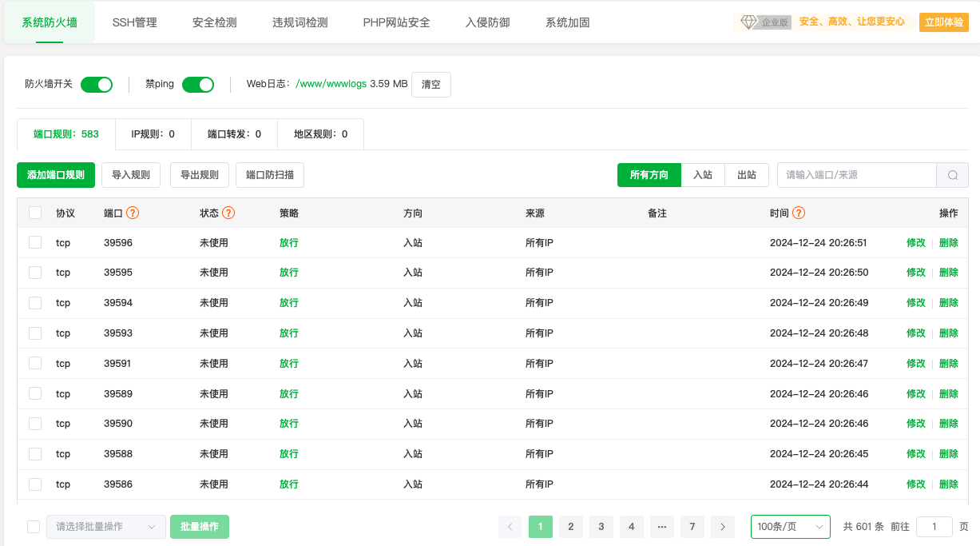Tick the checkbox for port 39586 row
The image size is (980, 546).
pyautogui.click(x=35, y=484)
